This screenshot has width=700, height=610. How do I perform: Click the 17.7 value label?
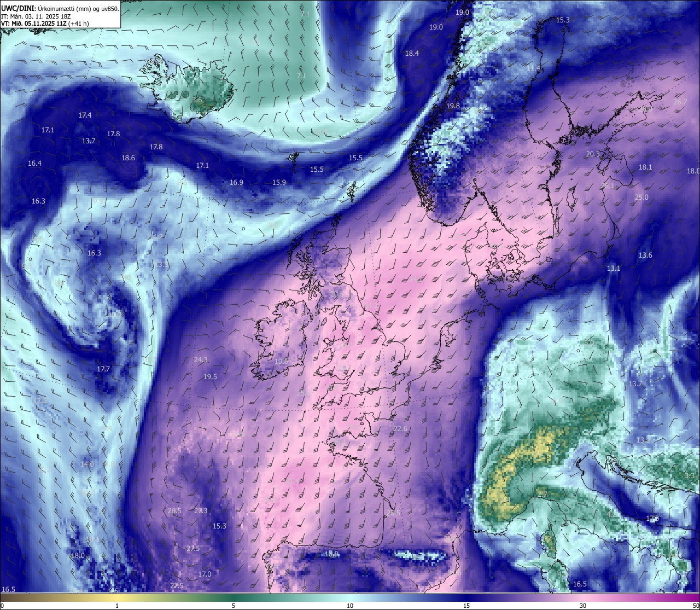coord(103,369)
